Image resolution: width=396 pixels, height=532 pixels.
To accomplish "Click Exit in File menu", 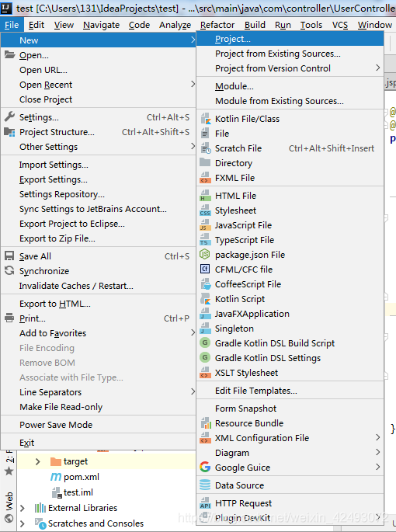I will (98, 443).
